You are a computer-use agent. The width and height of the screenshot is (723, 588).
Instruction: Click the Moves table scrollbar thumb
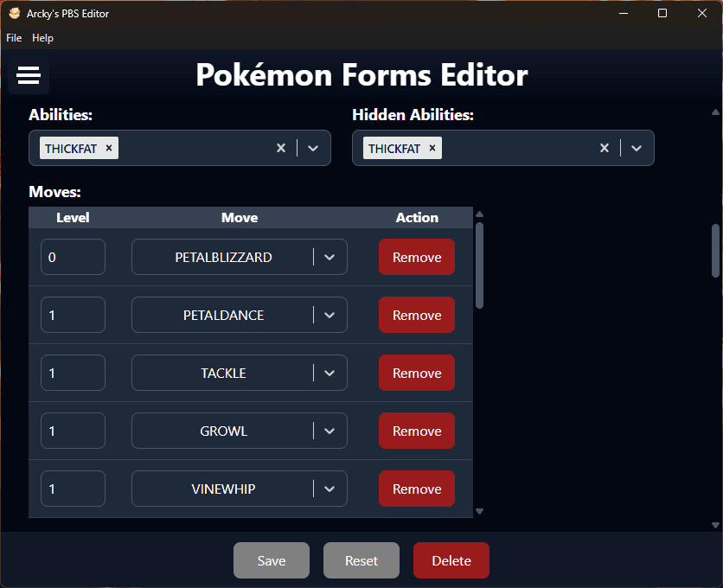pyautogui.click(x=480, y=265)
